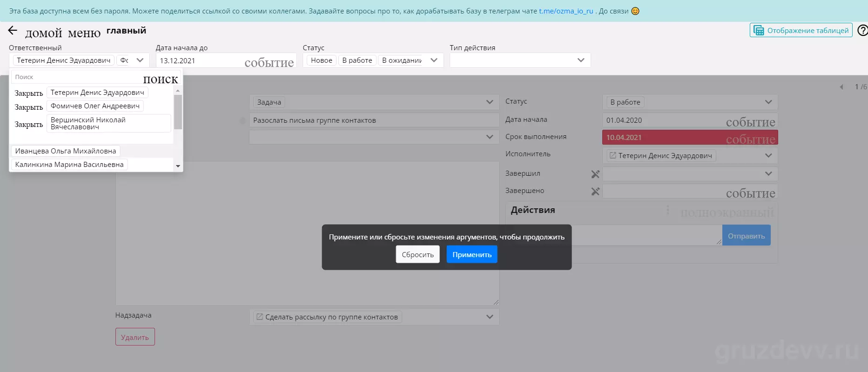868x372 pixels.
Task: Click 'В работе' status filter chip
Action: click(x=357, y=60)
